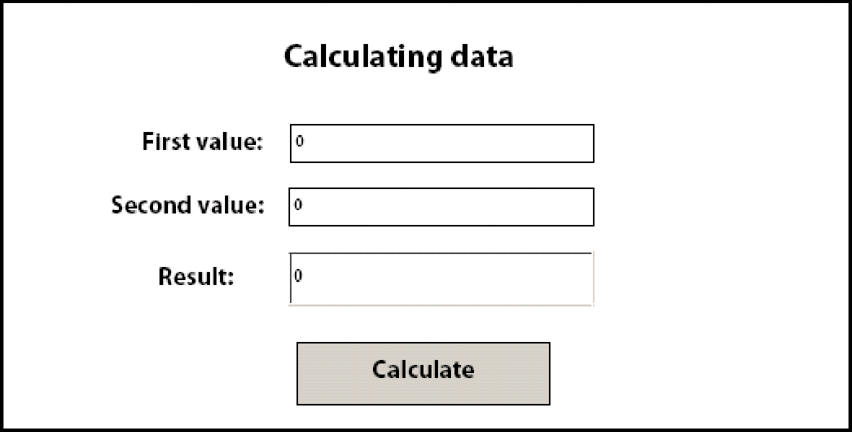Viewport: 852px width, 432px height.
Task: Click the "Calculating data" heading
Action: click(x=398, y=57)
